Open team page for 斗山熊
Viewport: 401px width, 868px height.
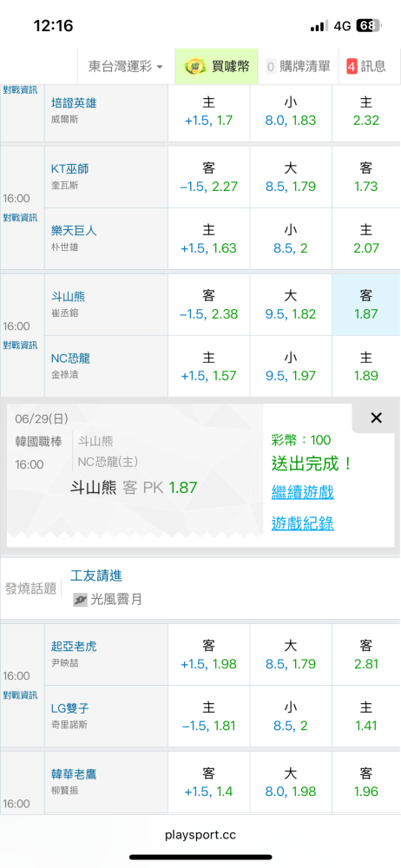(68, 297)
